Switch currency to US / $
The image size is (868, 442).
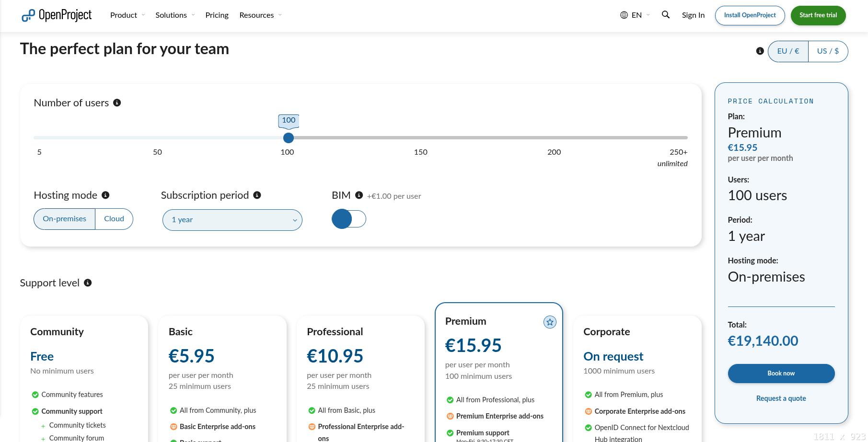828,51
